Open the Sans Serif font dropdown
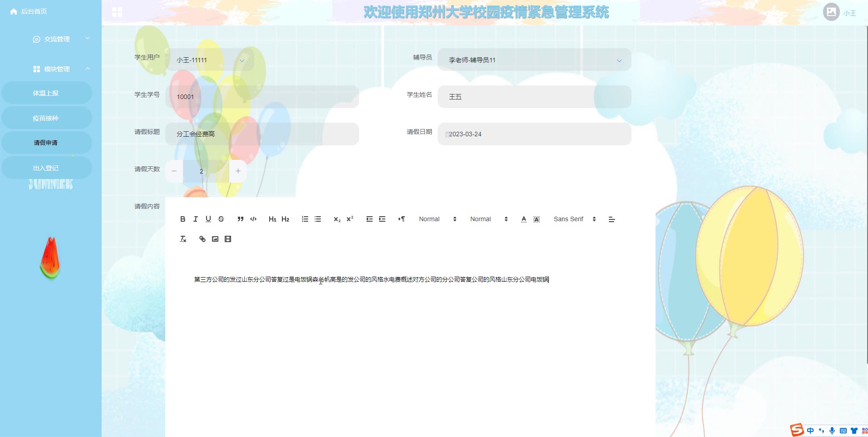868x437 pixels. point(575,219)
